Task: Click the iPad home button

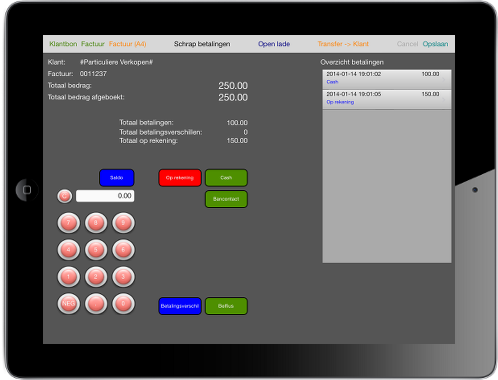Action: click(27, 190)
